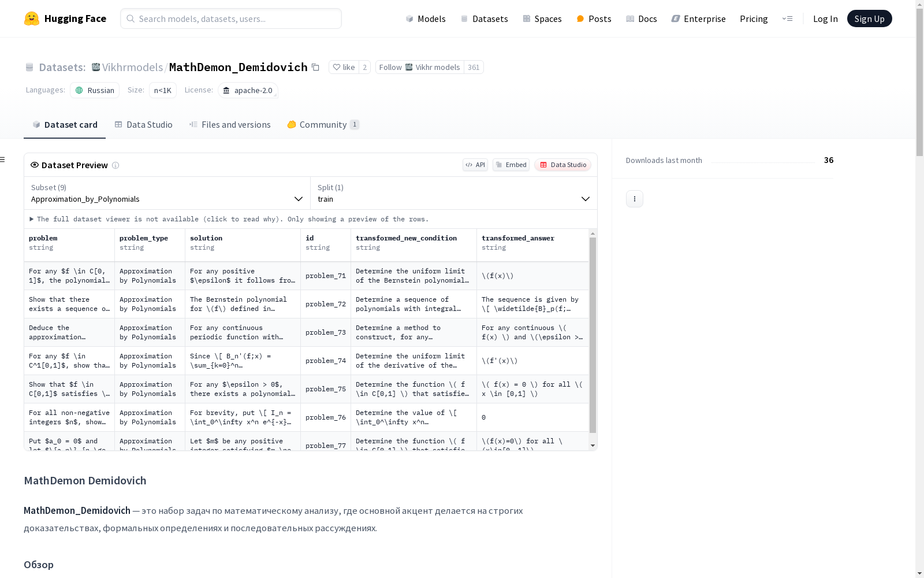Click the n<1K size tag
Viewport: 924px width, 578px height.
click(x=163, y=90)
